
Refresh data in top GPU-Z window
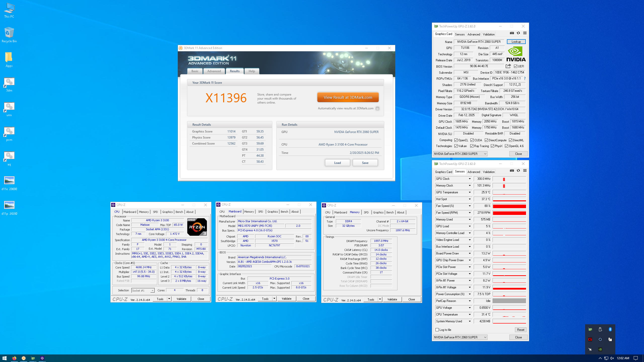point(518,33)
